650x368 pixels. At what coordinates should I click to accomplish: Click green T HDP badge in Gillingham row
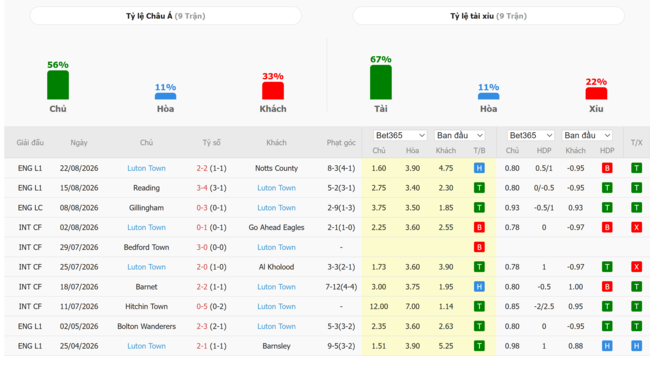pyautogui.click(x=607, y=208)
